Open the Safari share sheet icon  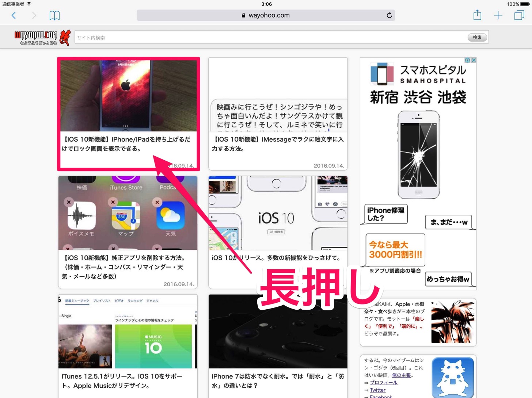477,15
